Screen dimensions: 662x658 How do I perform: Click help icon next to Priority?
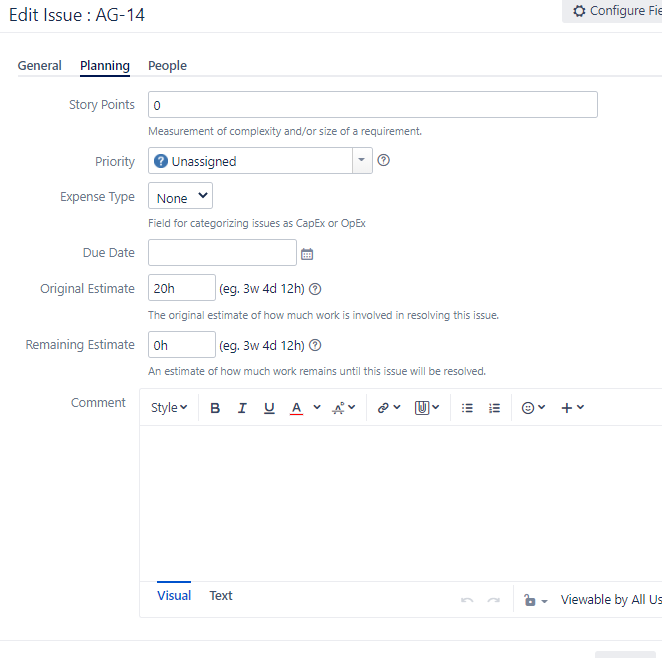click(383, 160)
